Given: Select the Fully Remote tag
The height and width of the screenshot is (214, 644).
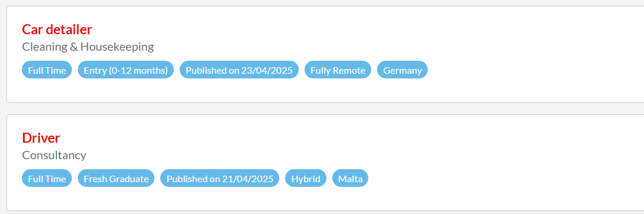Looking at the screenshot, I should pos(338,70).
